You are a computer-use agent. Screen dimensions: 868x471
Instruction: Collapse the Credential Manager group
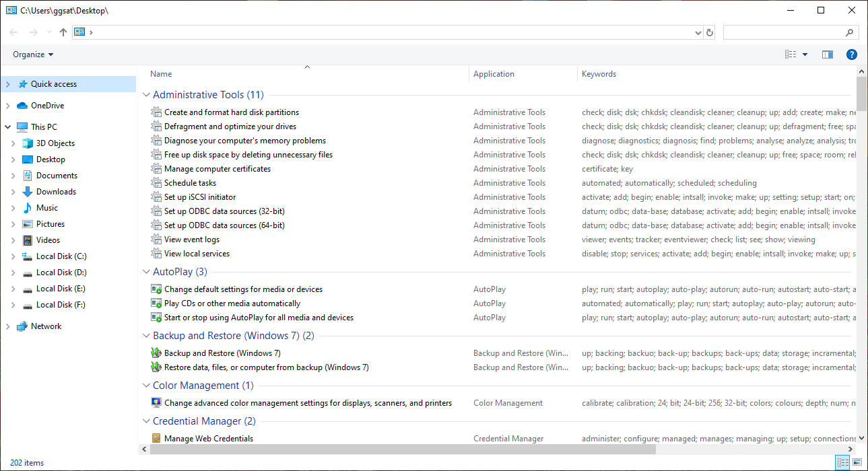click(147, 421)
